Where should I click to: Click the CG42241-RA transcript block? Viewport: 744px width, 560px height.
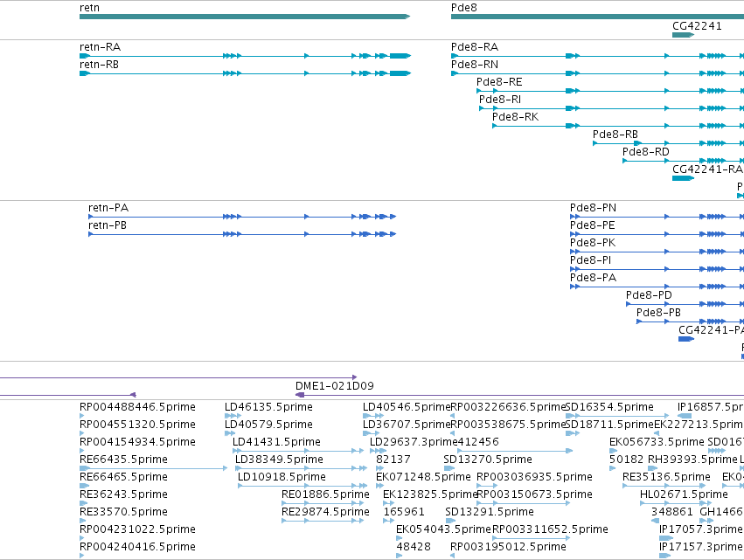(x=683, y=178)
